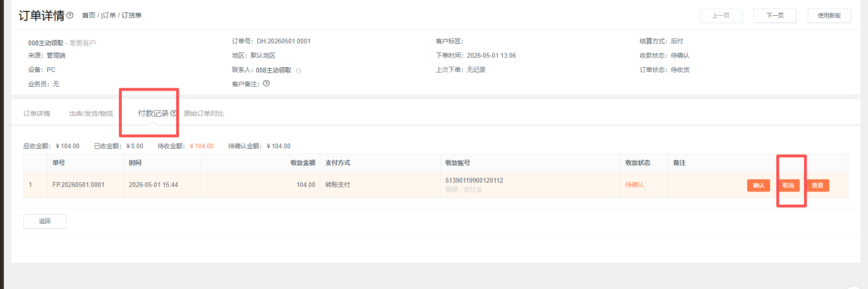Click 地区 value 默认地区
Viewport: 868px width, 289px height.
[x=263, y=56]
